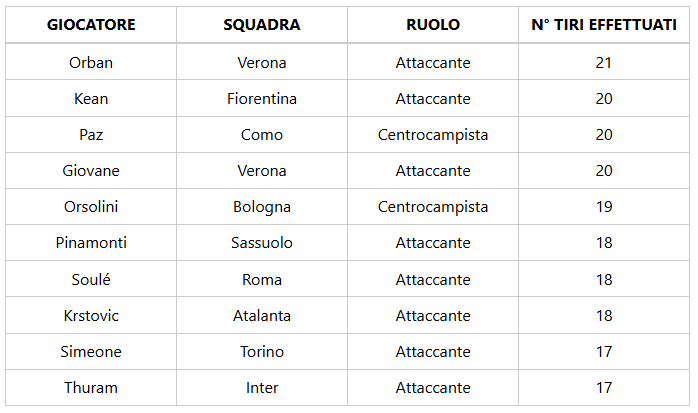Screen dimensions: 698x413
Task: Select the Bologna team cell
Action: (x=262, y=207)
